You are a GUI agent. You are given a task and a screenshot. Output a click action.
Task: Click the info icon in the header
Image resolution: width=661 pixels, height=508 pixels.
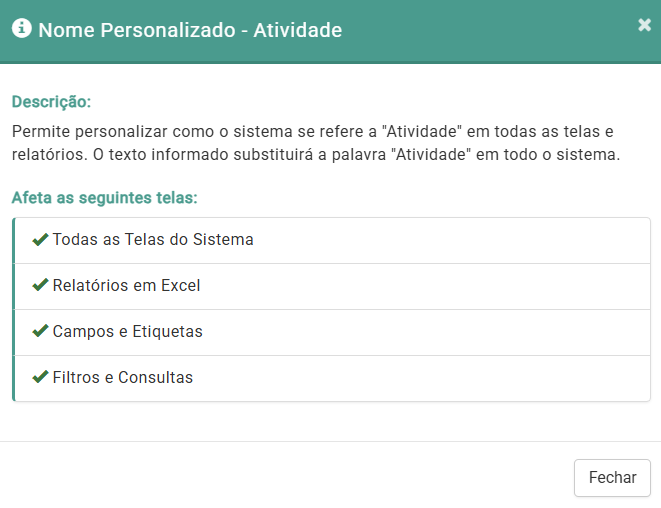[21, 29]
